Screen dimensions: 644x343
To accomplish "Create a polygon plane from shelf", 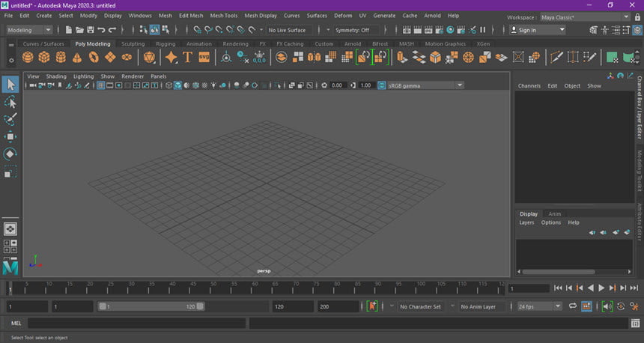I will pos(110,57).
